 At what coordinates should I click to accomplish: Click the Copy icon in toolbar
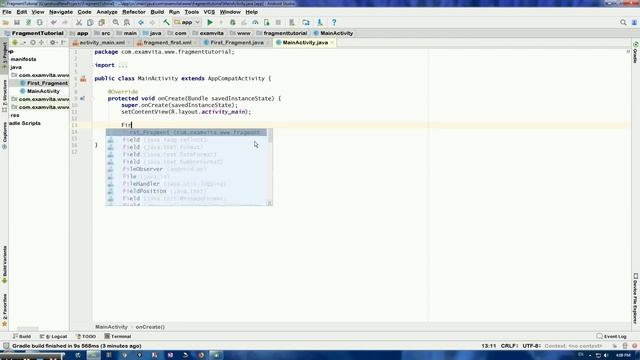click(x=90, y=22)
